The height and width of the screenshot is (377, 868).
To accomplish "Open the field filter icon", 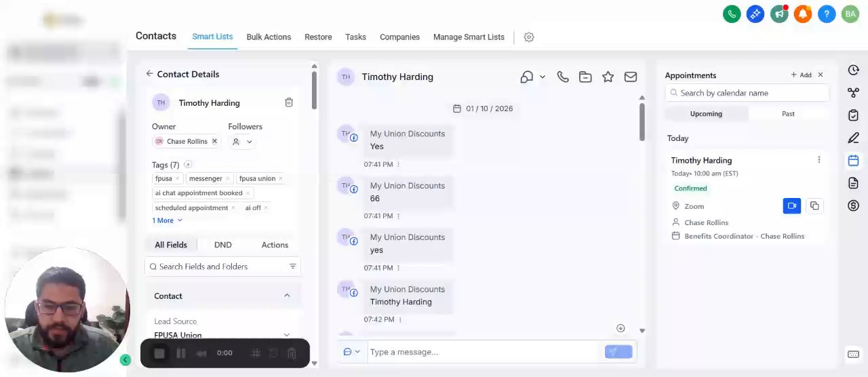I will tap(293, 266).
